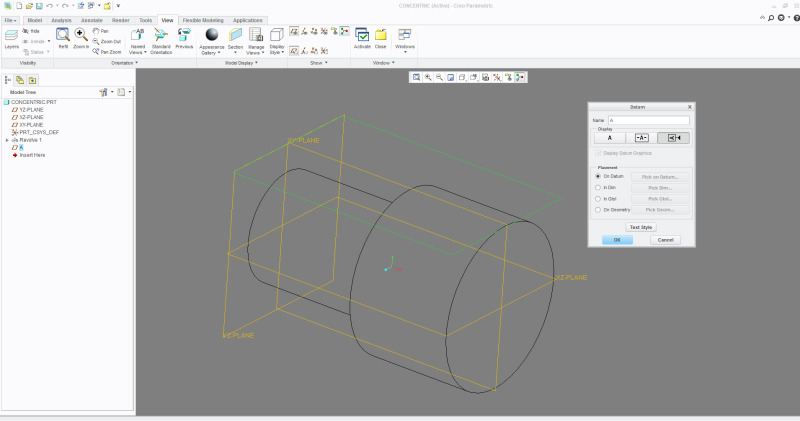This screenshot has width=800, height=421.
Task: Select the In Dim placement radio button
Action: pos(598,187)
